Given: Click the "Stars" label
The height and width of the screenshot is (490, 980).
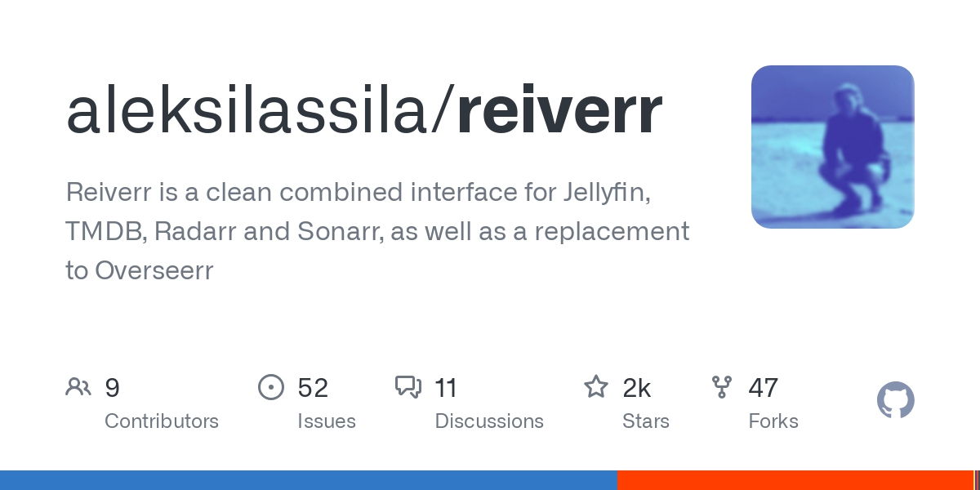Looking at the screenshot, I should coord(646,421).
